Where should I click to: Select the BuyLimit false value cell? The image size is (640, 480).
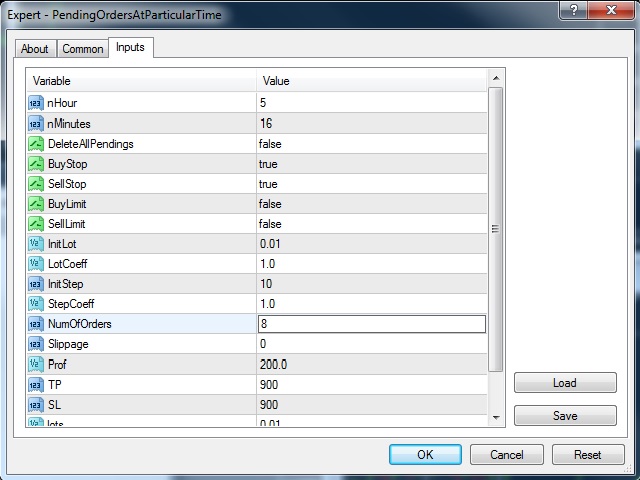point(370,204)
